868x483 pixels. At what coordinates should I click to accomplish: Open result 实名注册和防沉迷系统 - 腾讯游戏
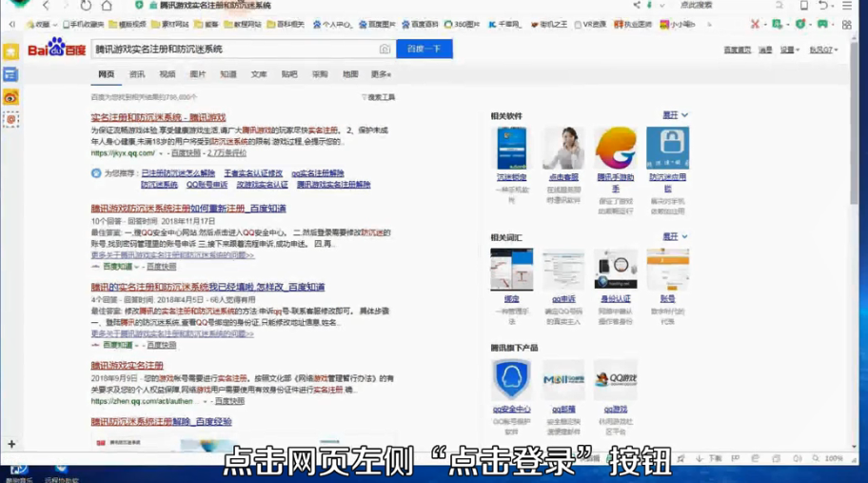(x=158, y=117)
